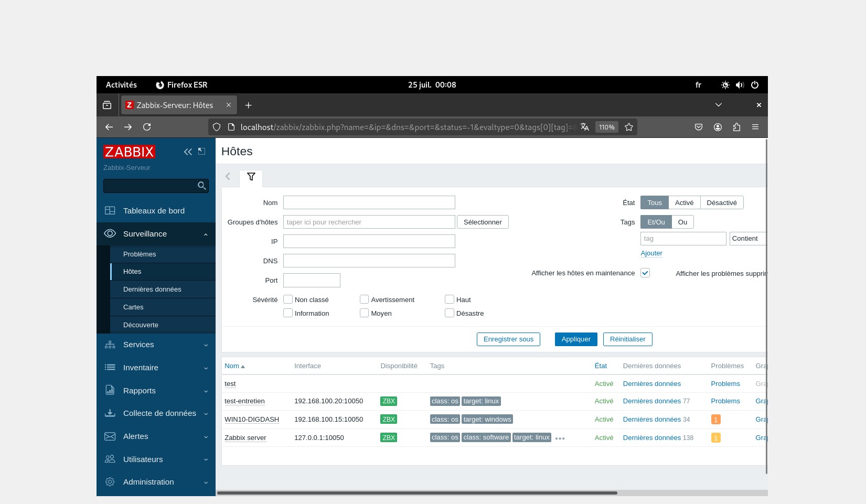
Task: Bookmark this page with the star icon
Action: pyautogui.click(x=629, y=127)
